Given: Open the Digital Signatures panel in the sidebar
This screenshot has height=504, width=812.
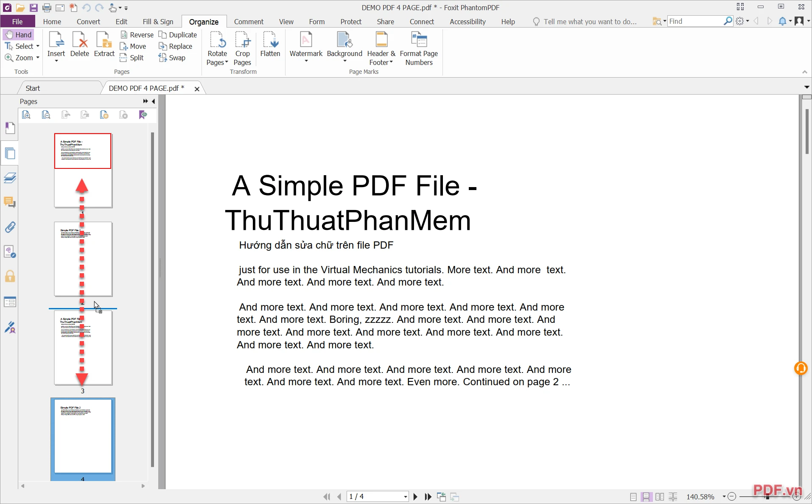Looking at the screenshot, I should pyautogui.click(x=10, y=327).
